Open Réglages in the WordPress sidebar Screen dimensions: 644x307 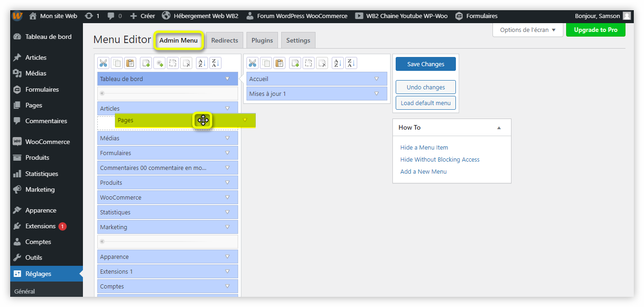34,273
